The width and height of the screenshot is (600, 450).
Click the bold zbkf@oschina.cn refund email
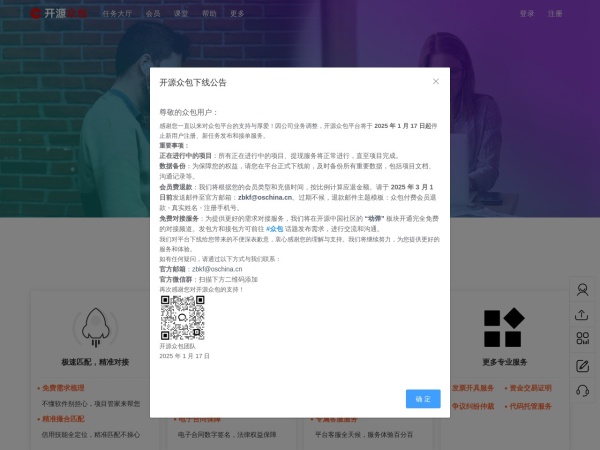[x=265, y=197]
